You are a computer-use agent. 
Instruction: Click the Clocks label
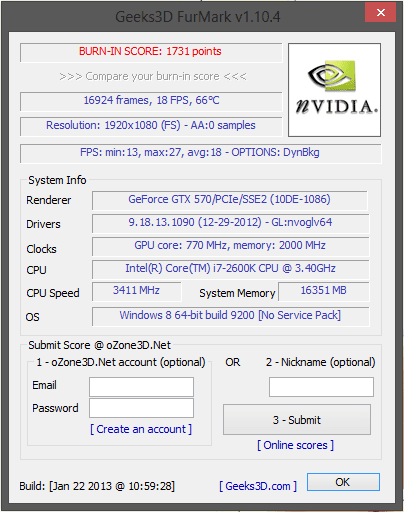[x=42, y=249]
